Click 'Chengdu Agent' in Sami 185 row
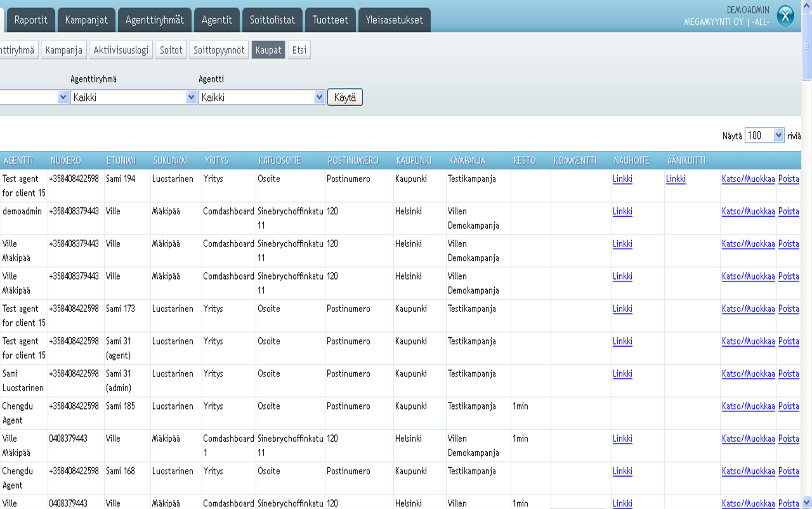 pyautogui.click(x=18, y=413)
